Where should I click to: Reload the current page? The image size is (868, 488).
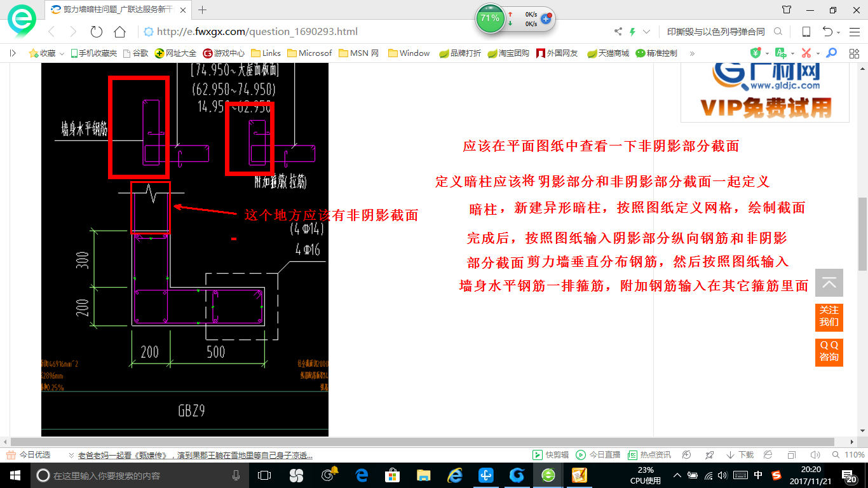point(97,32)
